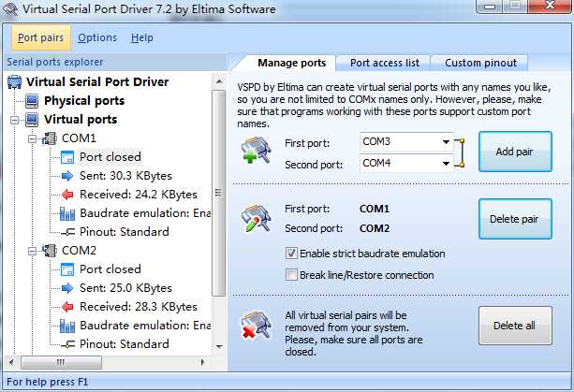
Task: Click the Virtual Serial Port Driver root item
Action: [x=97, y=82]
